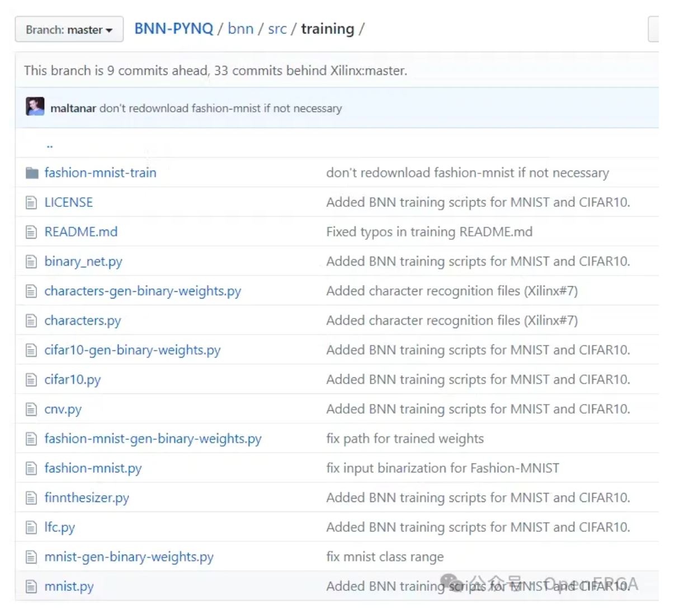Click the file icon for characters-gen-binary-weights.py
Image resolution: width=679 pixels, height=616 pixels.
coord(31,291)
